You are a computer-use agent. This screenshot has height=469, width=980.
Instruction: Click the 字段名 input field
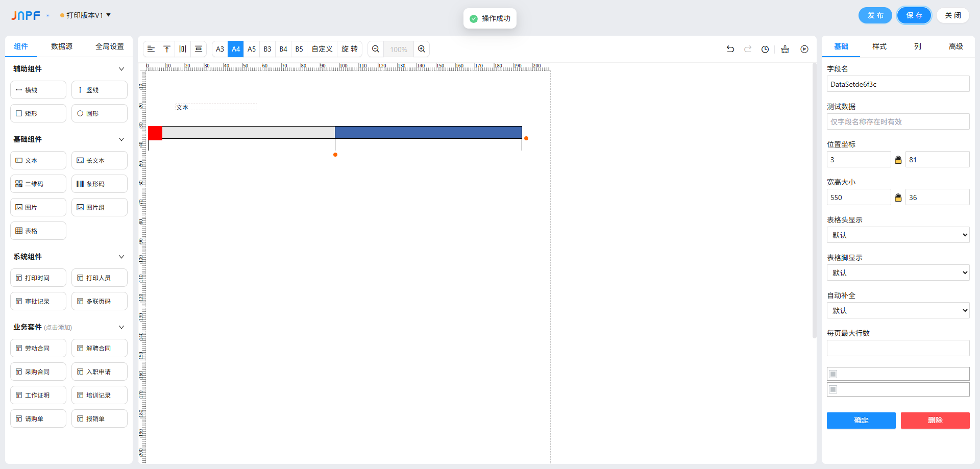898,84
